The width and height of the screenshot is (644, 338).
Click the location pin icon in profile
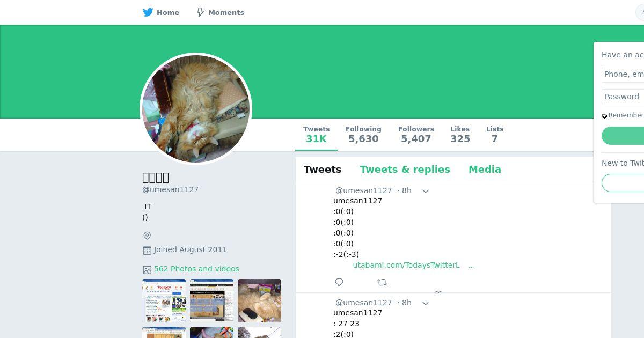click(147, 236)
